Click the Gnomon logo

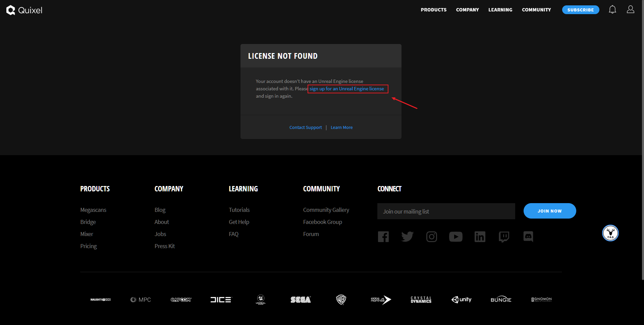point(541,299)
